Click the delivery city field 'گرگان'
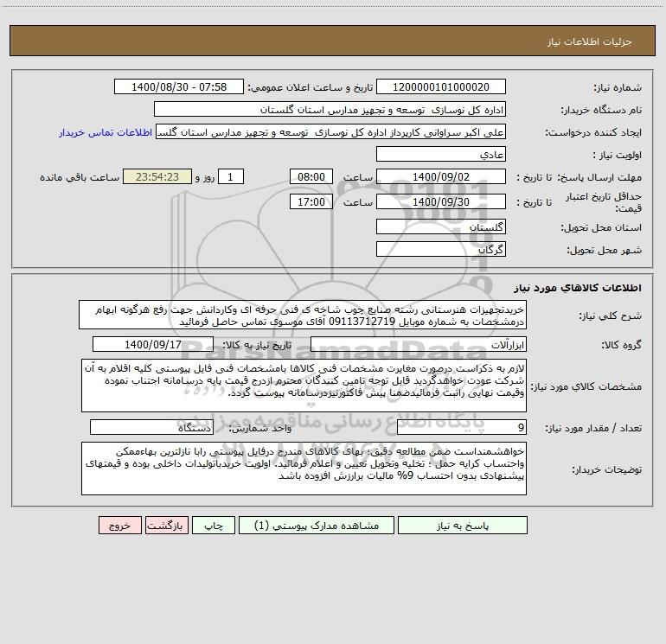The width and height of the screenshot is (666, 644). point(441,249)
